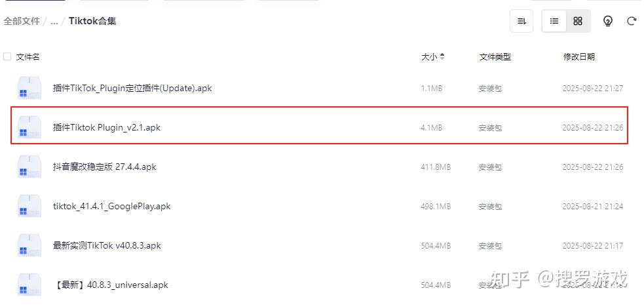Click the lightbulb tips icon
This screenshot has height=305, width=644.
coord(608,21)
